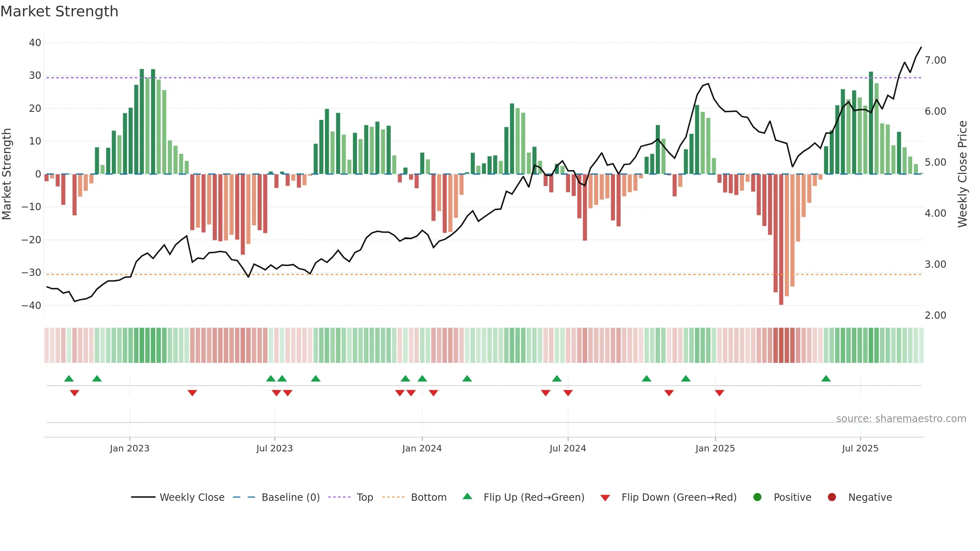Select the rightmost red flip-down triangle marker
Viewport: 980px width, 551px height.
point(719,393)
